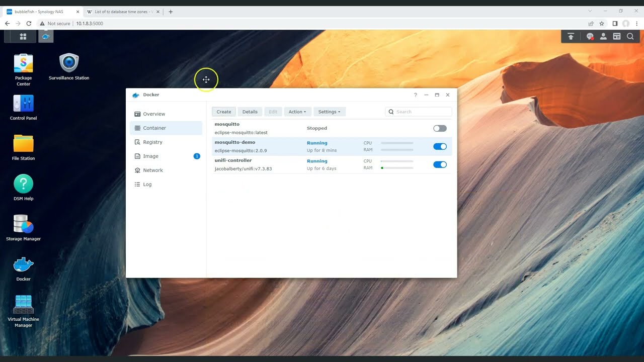Open a new browser tab with the plus button

(x=171, y=12)
